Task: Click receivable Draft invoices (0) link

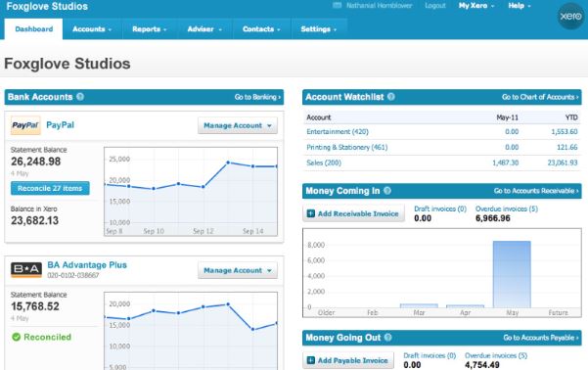Action: pos(440,208)
